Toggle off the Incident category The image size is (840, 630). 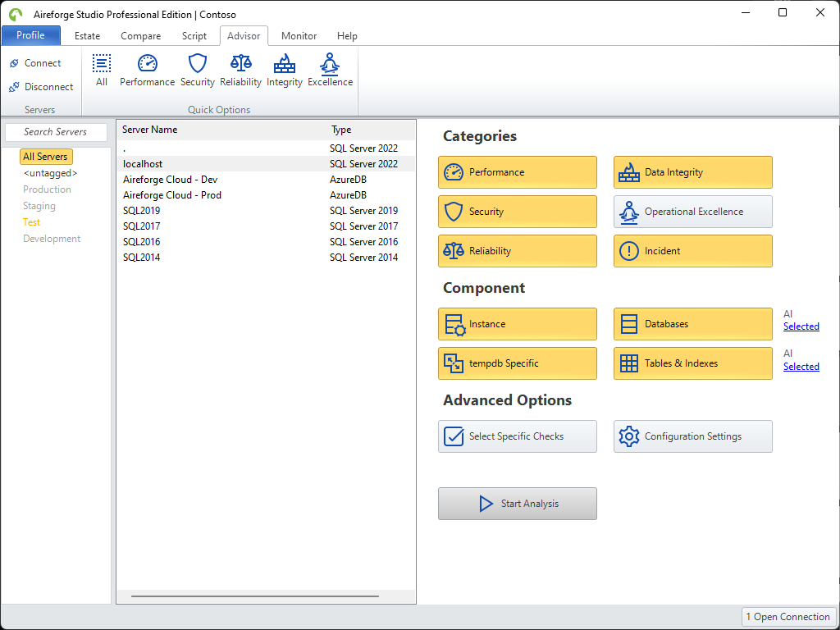pos(692,251)
